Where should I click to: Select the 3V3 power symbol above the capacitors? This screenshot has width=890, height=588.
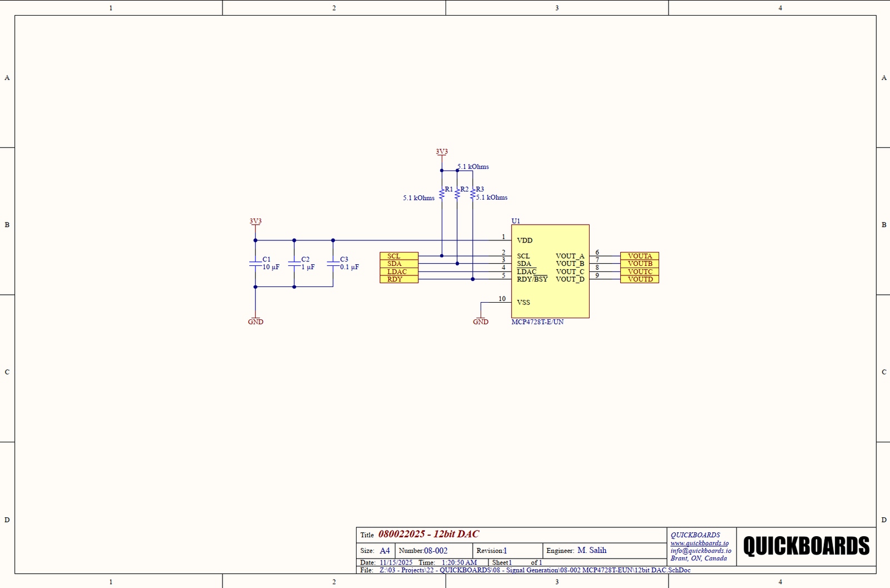pyautogui.click(x=255, y=221)
